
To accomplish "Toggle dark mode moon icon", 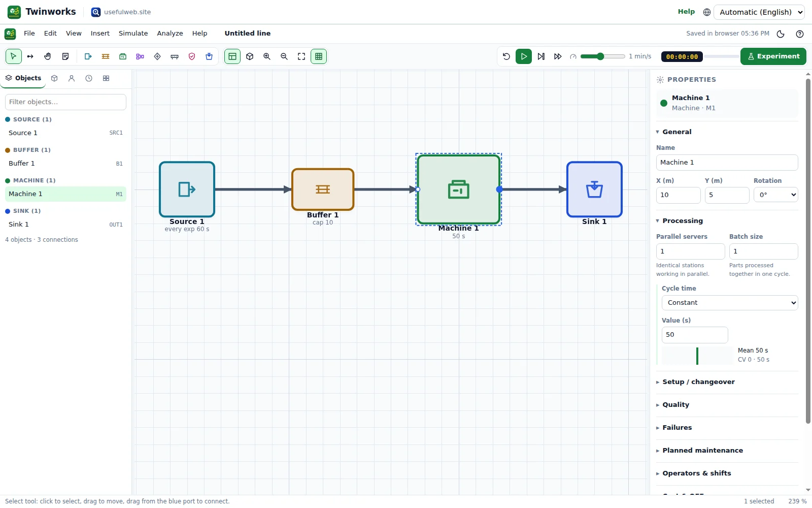I will [781, 34].
